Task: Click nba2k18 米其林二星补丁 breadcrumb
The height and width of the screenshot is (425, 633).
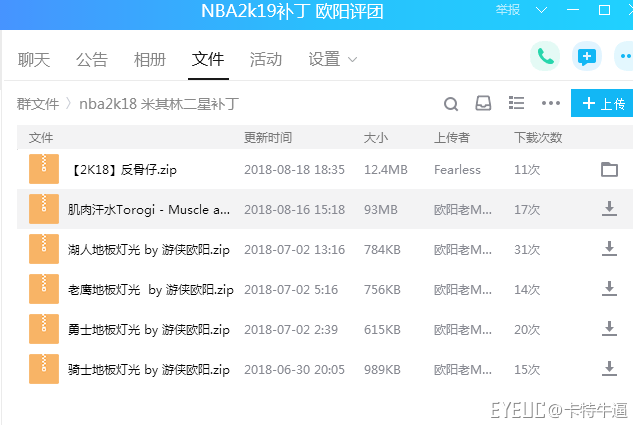Action: pos(159,104)
